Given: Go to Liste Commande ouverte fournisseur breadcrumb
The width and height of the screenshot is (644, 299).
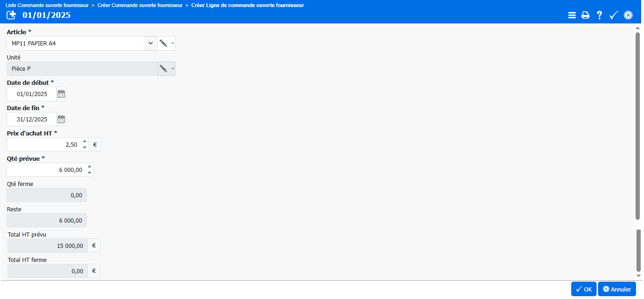Looking at the screenshot, I should [x=47, y=5].
